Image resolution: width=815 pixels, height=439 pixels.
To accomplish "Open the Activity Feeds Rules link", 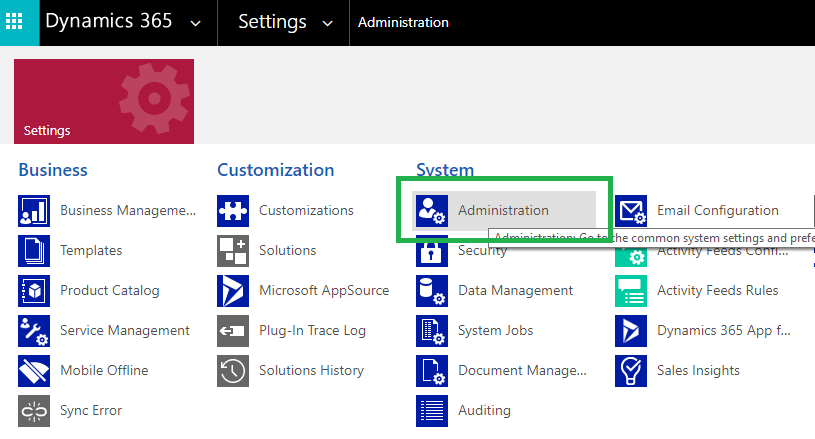I will (717, 290).
